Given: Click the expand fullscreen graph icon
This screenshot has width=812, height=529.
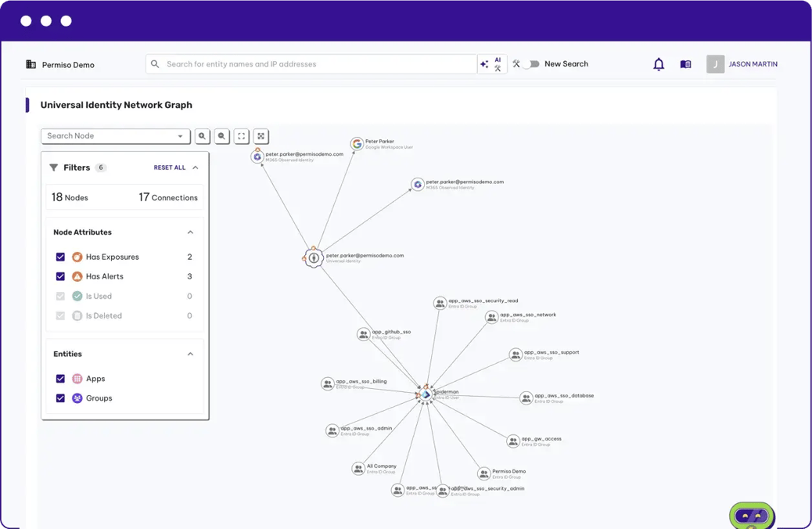Looking at the screenshot, I should pos(261,136).
